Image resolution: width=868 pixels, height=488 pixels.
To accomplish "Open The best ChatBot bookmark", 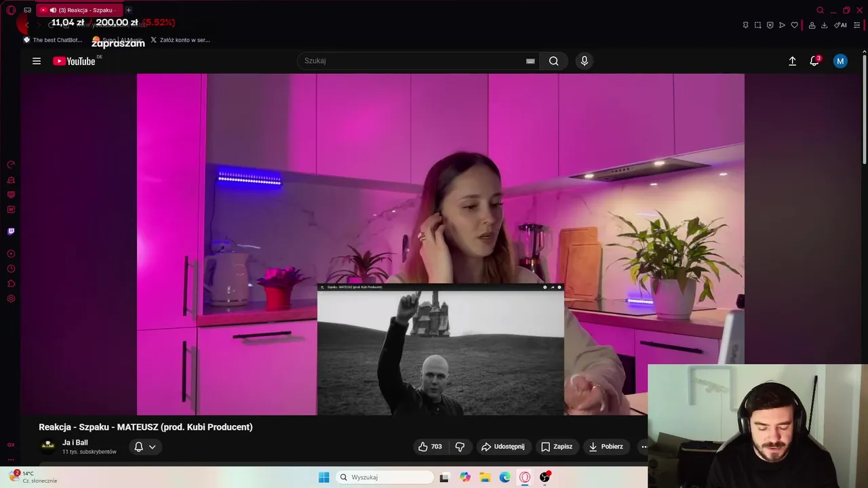I will tap(53, 40).
